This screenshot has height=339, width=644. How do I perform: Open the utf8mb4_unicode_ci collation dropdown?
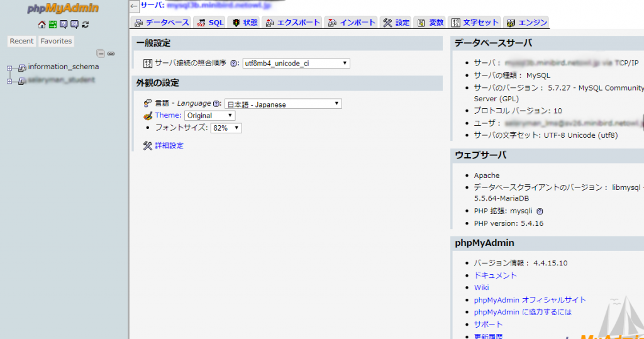[296, 64]
